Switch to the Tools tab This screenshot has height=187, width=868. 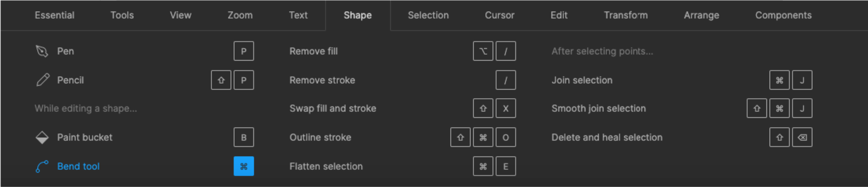(x=122, y=15)
